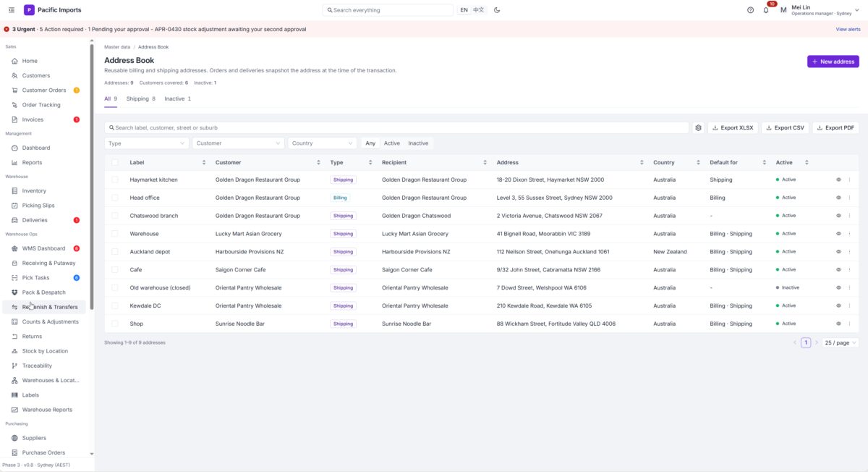
Task: Select Inactive status filter segment
Action: coord(418,143)
